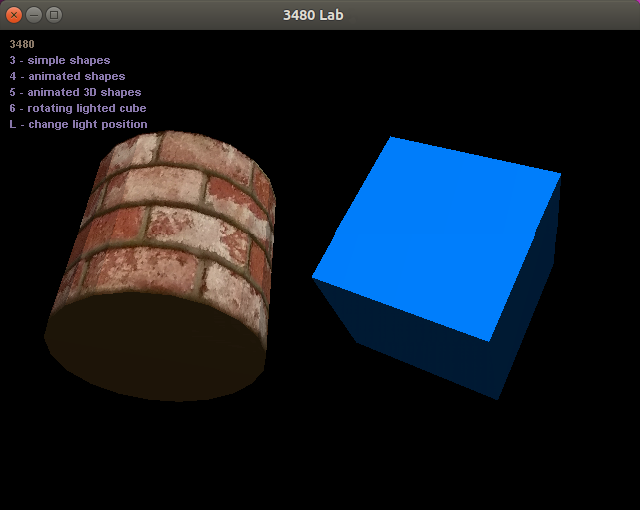The height and width of the screenshot is (510, 640).
Task: Click the rightmost corner of the blue cube
Action: pos(559,176)
